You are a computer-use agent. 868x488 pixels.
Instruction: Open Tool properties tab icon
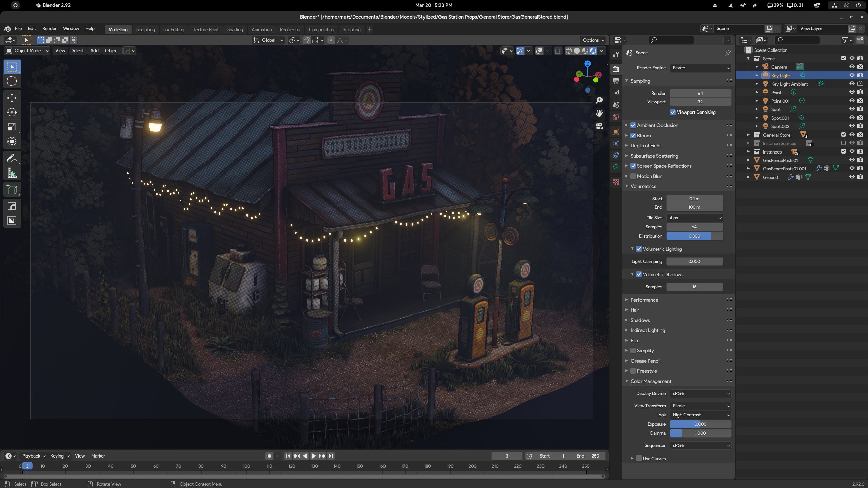pyautogui.click(x=616, y=54)
